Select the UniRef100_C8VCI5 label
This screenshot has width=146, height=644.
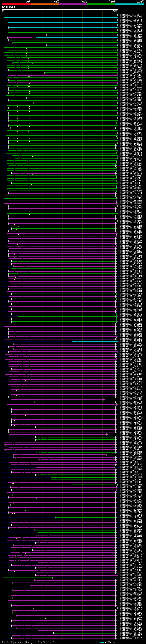click(x=131, y=85)
